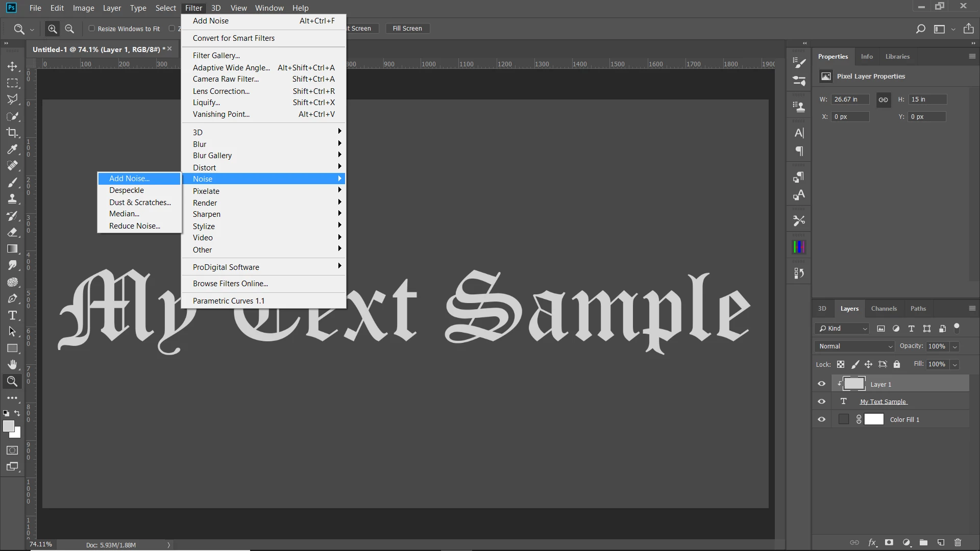
Task: Click the Zoom Out magnifier icon
Action: pyautogui.click(x=70, y=29)
